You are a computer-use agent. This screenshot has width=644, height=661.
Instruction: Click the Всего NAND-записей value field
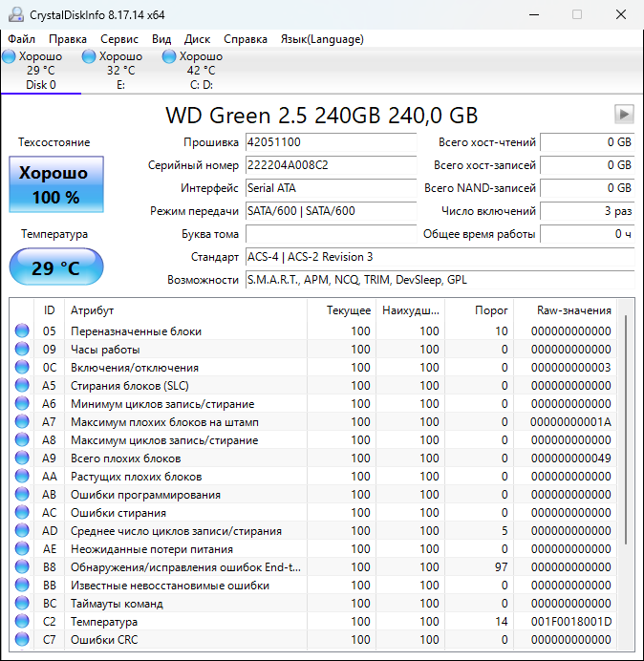pos(587,187)
